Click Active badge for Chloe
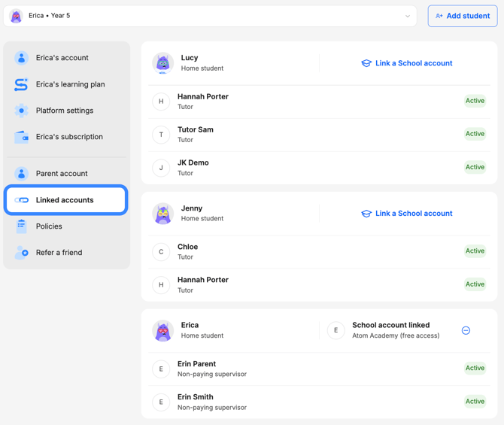504x425 pixels. coord(475,250)
